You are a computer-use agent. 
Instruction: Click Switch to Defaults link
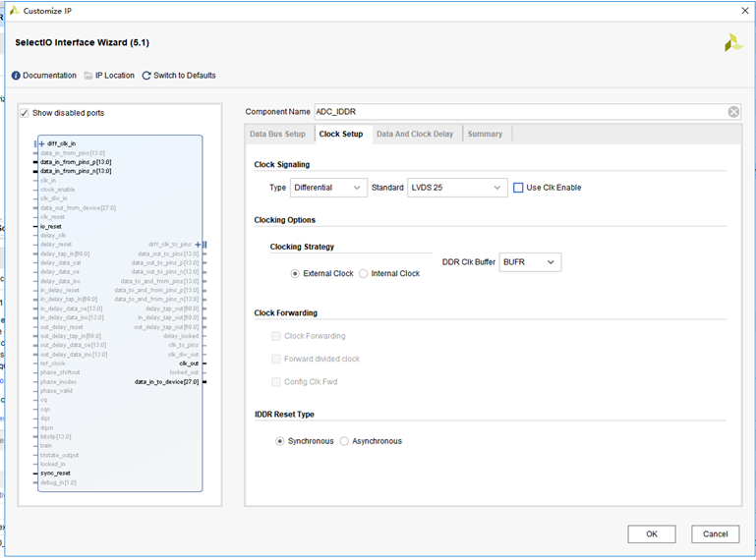point(185,76)
